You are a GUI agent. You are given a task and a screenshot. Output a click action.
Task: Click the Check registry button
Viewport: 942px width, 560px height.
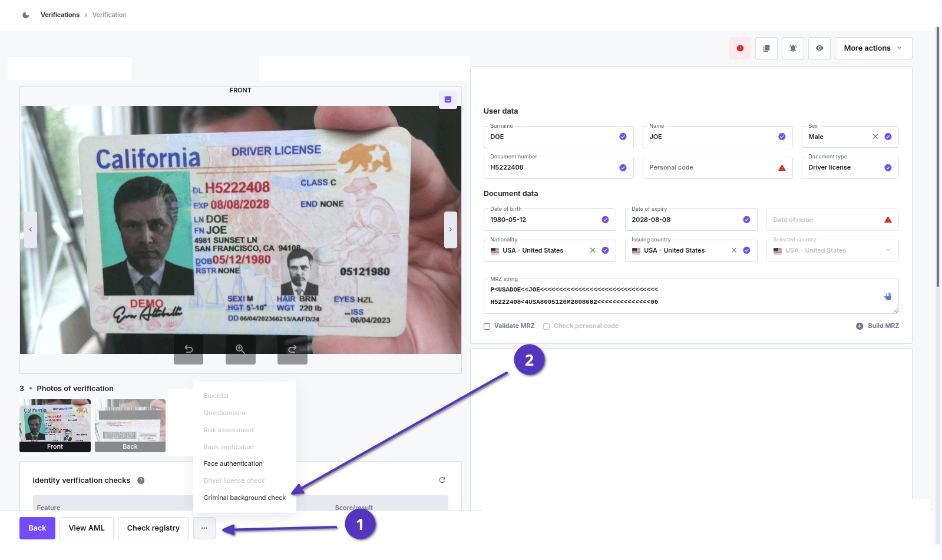click(153, 528)
